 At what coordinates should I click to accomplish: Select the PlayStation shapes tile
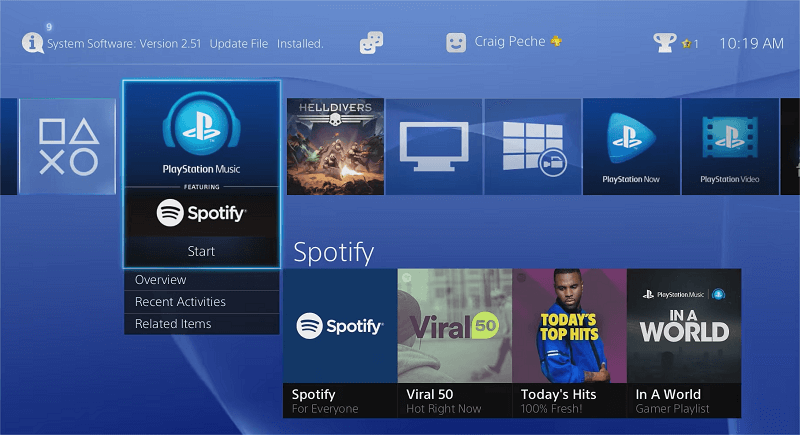(68, 146)
